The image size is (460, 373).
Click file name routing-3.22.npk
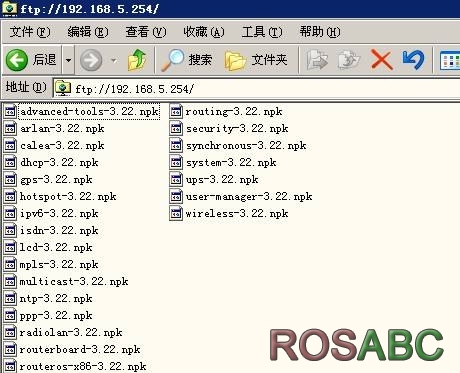[234, 111]
